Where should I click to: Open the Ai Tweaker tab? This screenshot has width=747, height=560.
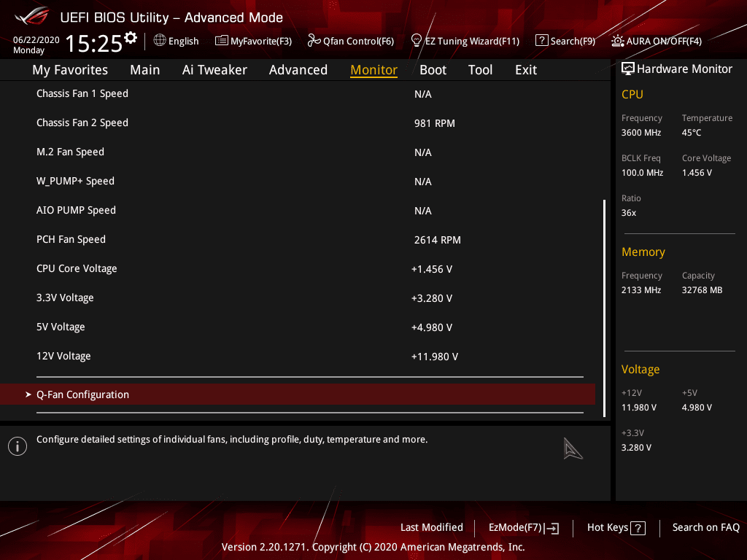click(214, 70)
